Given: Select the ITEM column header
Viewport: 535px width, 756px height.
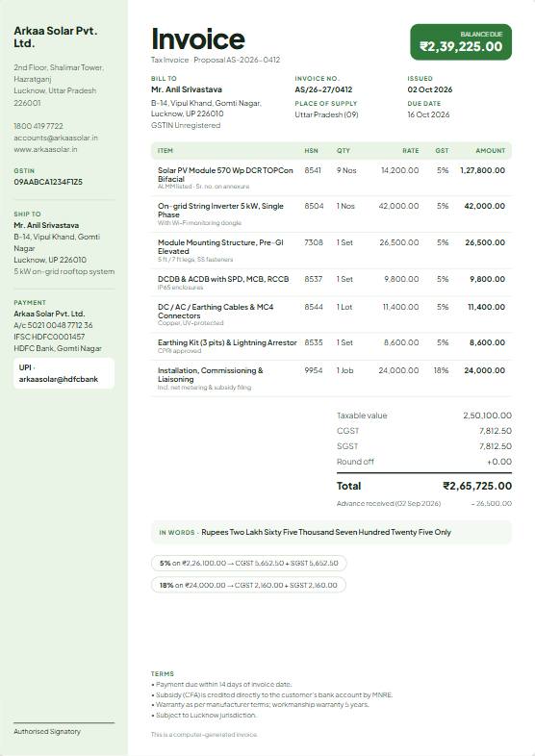Looking at the screenshot, I should 165,151.
